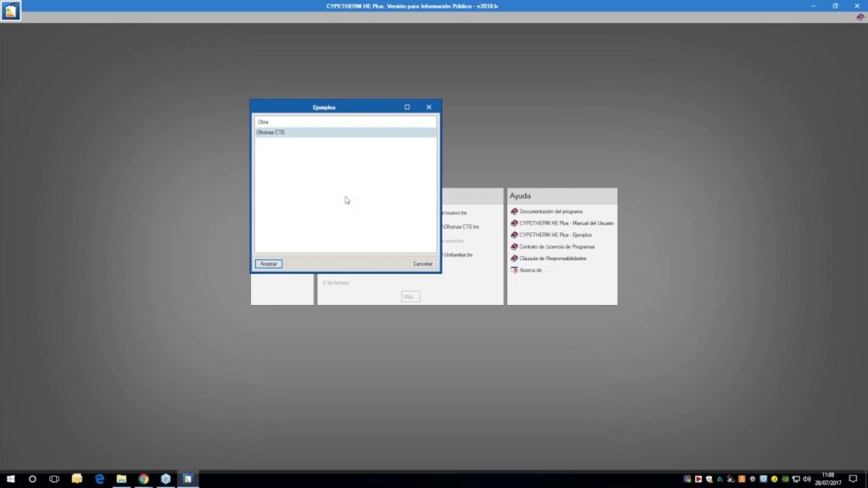Image resolution: width=868 pixels, height=488 pixels.
Task: Click the Cláusula de Responsabilidades book icon
Action: 514,258
